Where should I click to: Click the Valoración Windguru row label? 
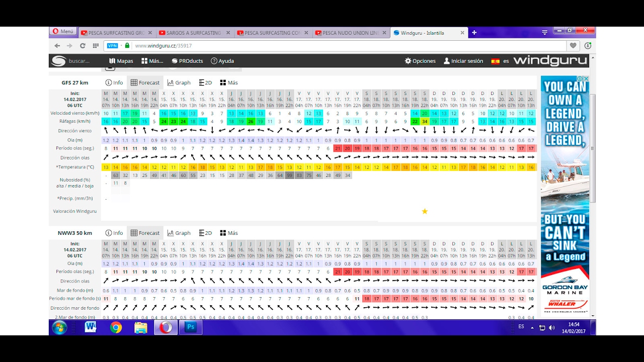point(75,211)
